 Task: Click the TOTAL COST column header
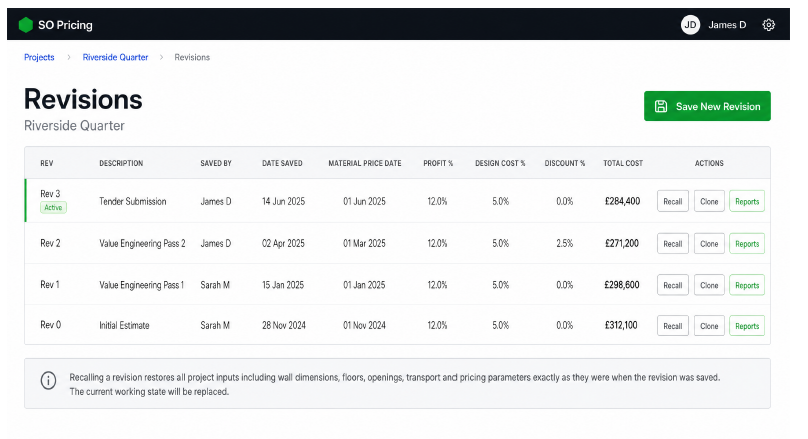623,163
